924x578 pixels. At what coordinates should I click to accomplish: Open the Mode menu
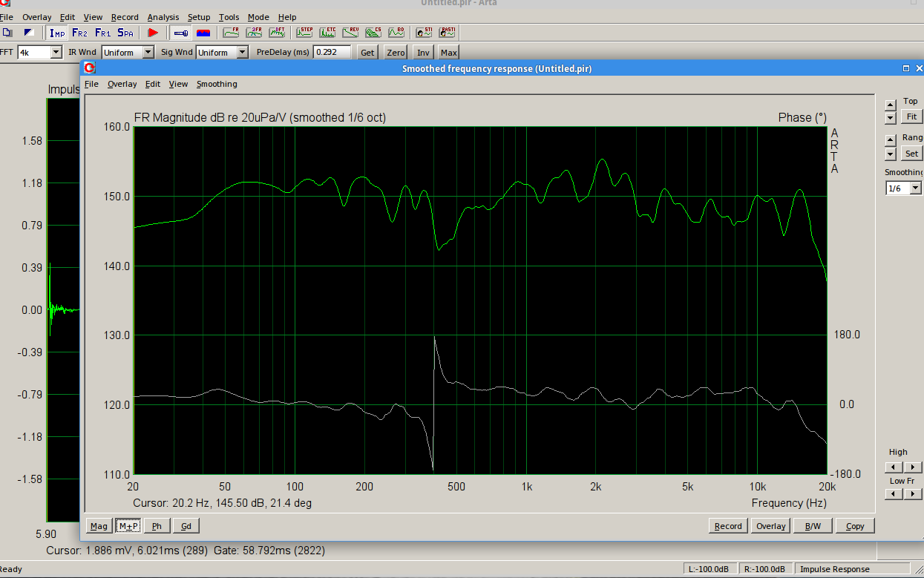258,17
